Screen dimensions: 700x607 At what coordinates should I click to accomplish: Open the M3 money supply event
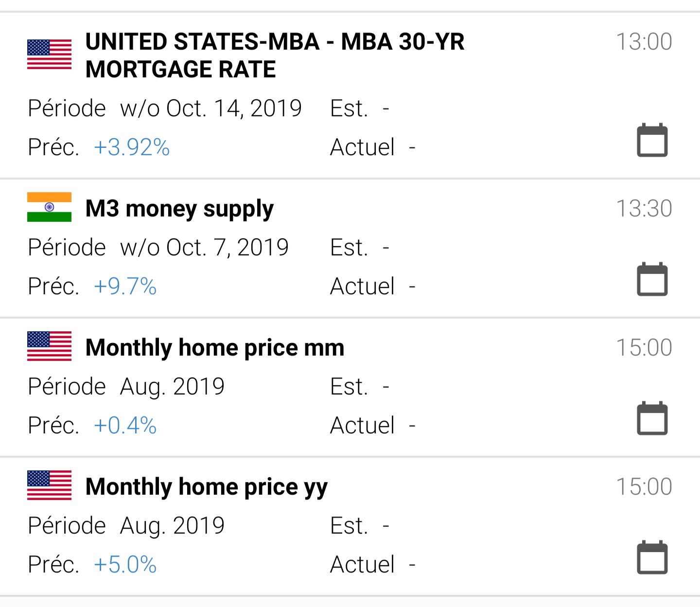point(179,209)
